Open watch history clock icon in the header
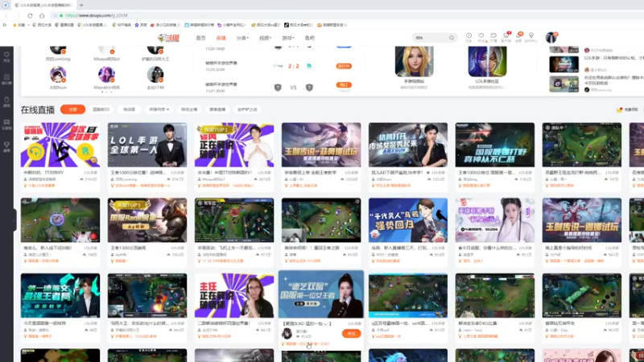Screen dimensions: 644x362 coord(469,37)
